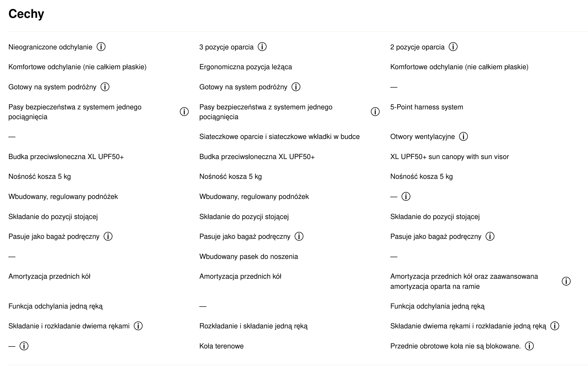Click info icon for middle-column Pasuje jako bagaż podręczny

(299, 237)
